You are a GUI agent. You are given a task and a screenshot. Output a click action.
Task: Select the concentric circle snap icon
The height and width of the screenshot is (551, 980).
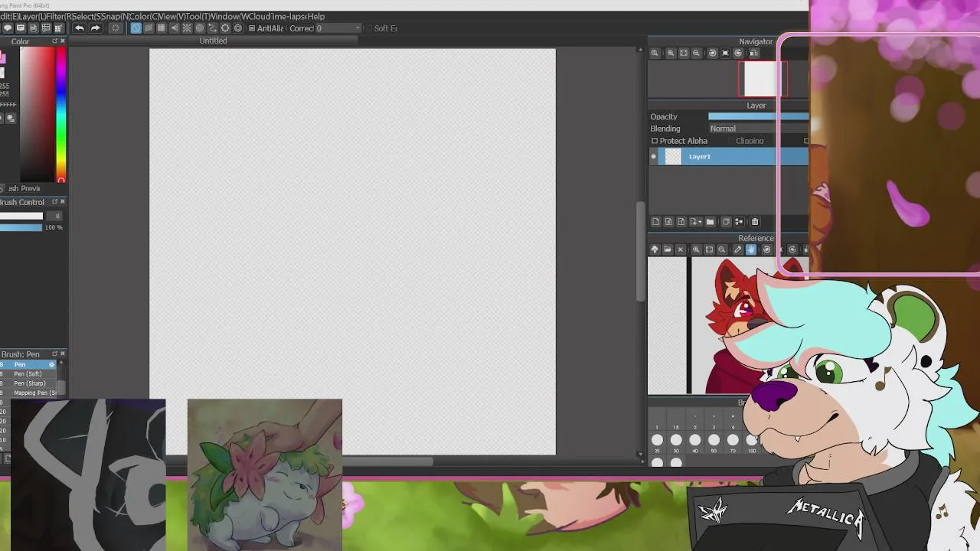point(199,28)
